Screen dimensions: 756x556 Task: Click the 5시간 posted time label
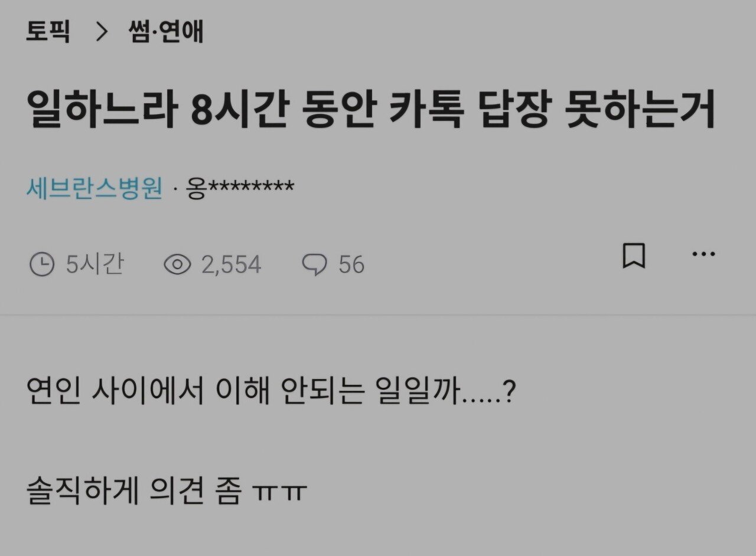point(94,264)
